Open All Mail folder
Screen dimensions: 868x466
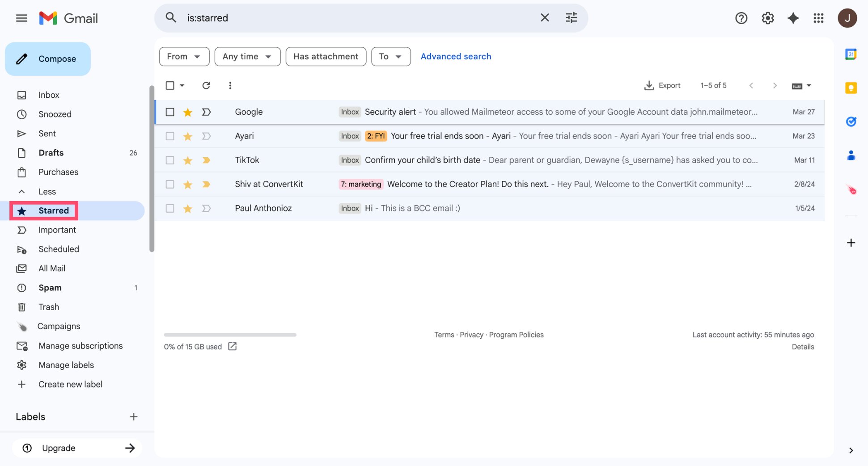click(x=52, y=269)
